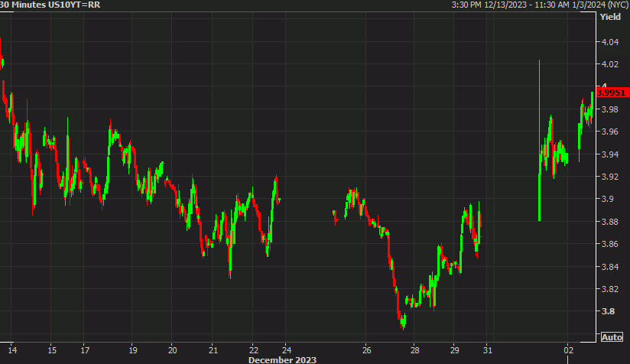Click the 'Yield' axis label

[610, 17]
